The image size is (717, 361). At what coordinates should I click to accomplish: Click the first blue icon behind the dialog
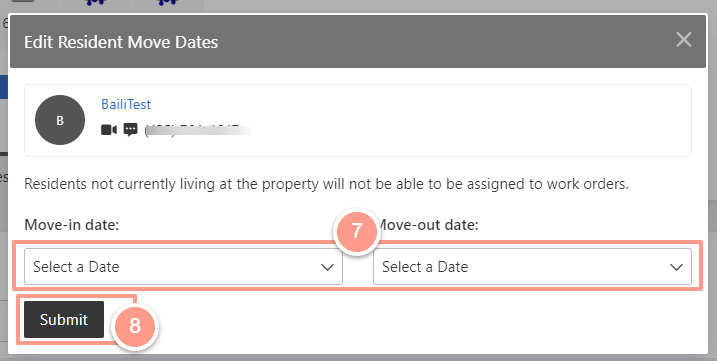(96, 2)
